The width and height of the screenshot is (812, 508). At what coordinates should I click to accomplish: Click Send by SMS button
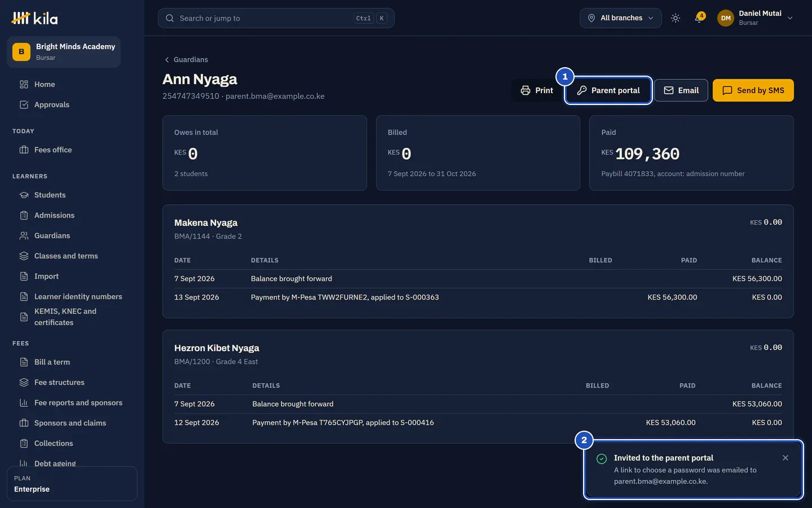pos(753,90)
